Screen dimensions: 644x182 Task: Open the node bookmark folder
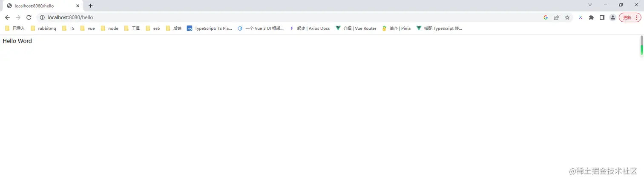point(109,28)
